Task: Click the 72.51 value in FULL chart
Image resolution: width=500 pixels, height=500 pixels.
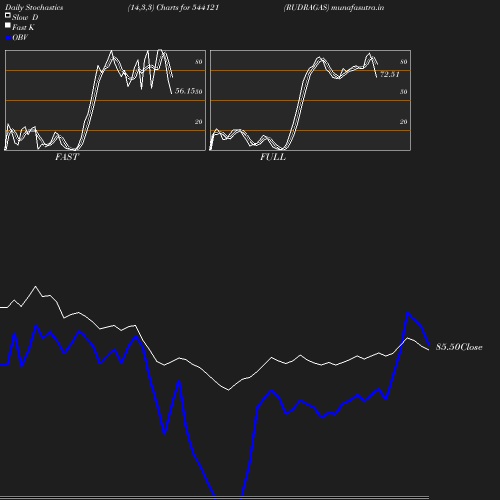Action: (x=390, y=74)
